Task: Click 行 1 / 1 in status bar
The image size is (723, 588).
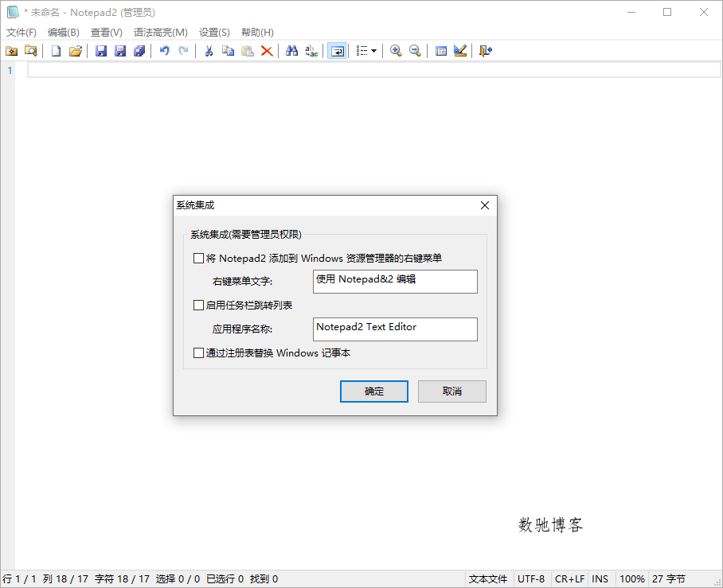Action: coord(19,579)
